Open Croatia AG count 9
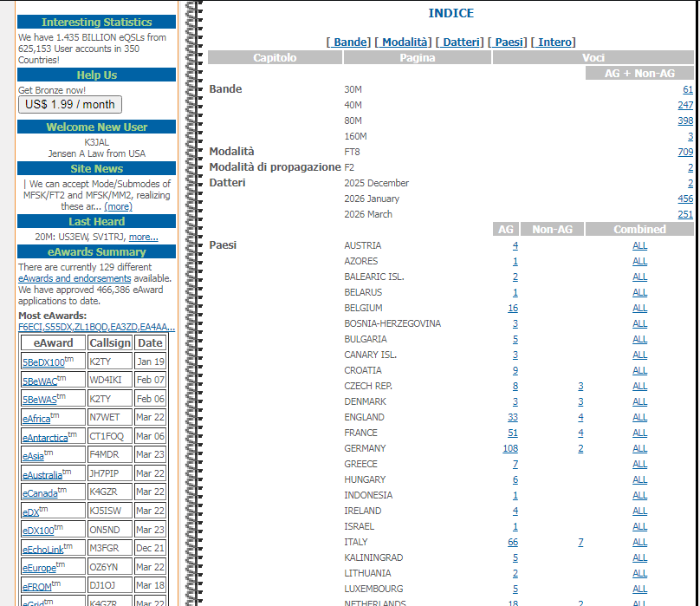The height and width of the screenshot is (606, 700). pos(515,370)
